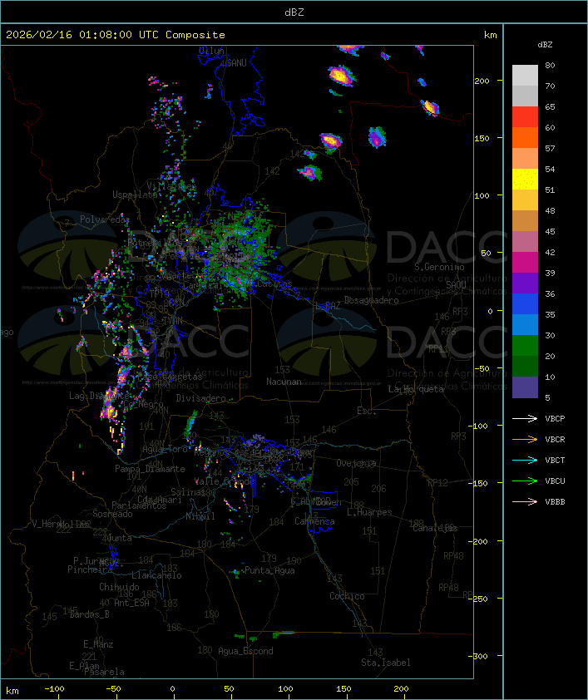Click the Pasarela place label on the map
Image resolution: width=588 pixels, height=700 pixels.
pos(104,672)
